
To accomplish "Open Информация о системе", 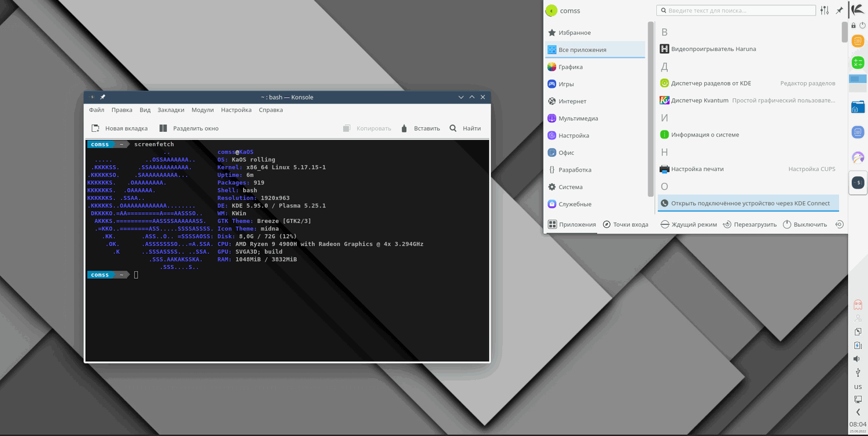I will coord(748,135).
